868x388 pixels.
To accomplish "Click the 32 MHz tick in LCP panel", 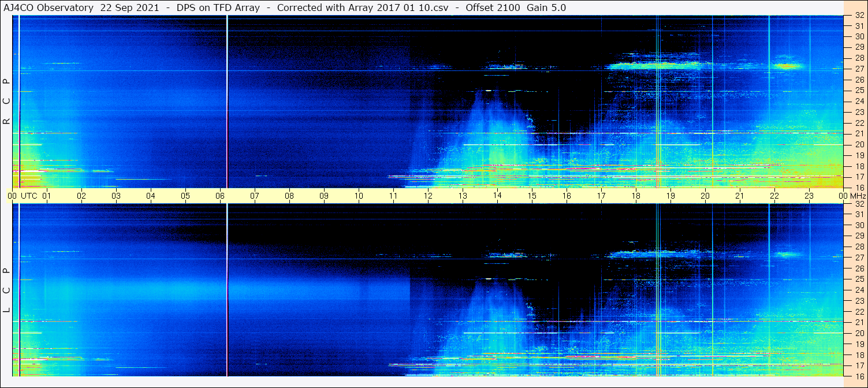I will pos(859,203).
